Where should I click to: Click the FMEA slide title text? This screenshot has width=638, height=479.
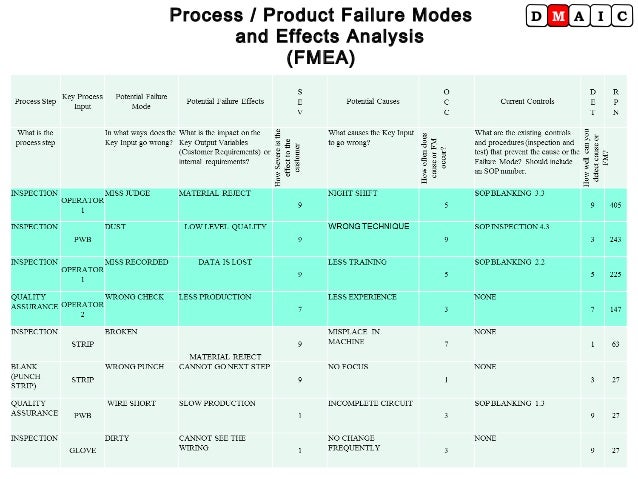pos(320,36)
